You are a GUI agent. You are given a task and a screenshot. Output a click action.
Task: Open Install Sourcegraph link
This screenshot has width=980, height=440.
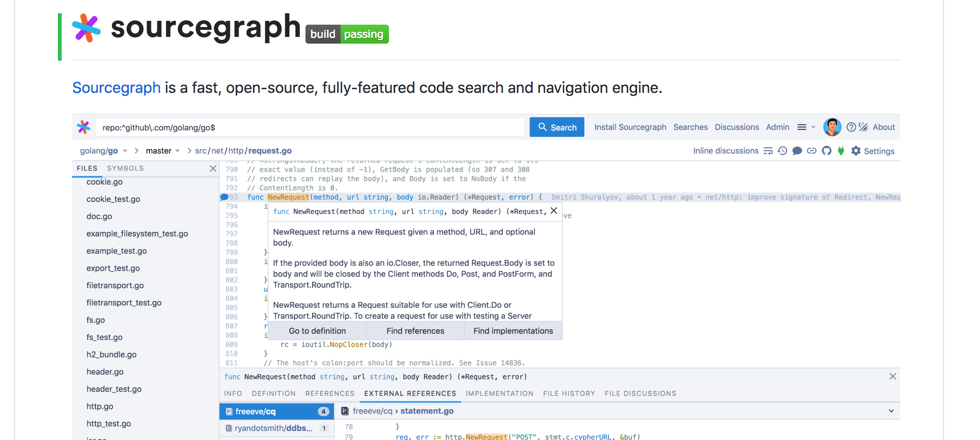[630, 127]
